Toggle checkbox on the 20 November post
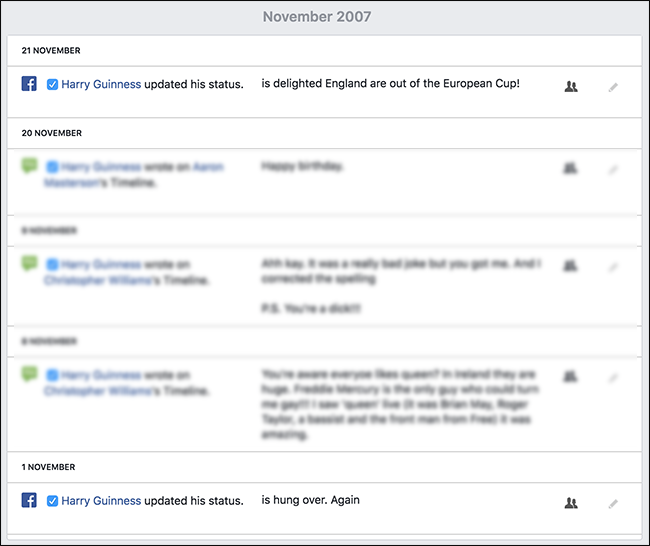 (52, 167)
